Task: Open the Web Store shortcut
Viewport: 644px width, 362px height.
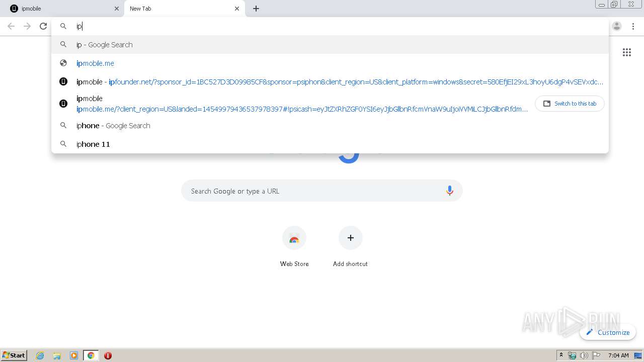Action: tap(294, 246)
